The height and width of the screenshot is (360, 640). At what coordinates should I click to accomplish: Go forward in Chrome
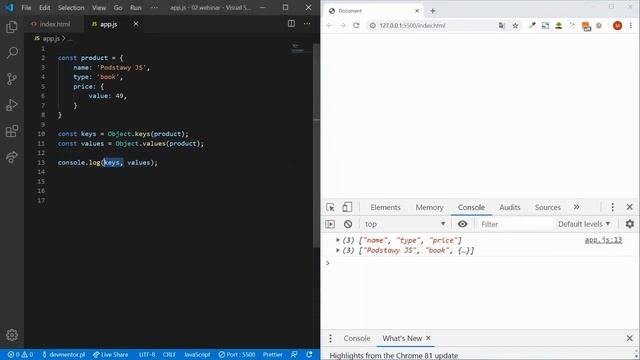(343, 25)
